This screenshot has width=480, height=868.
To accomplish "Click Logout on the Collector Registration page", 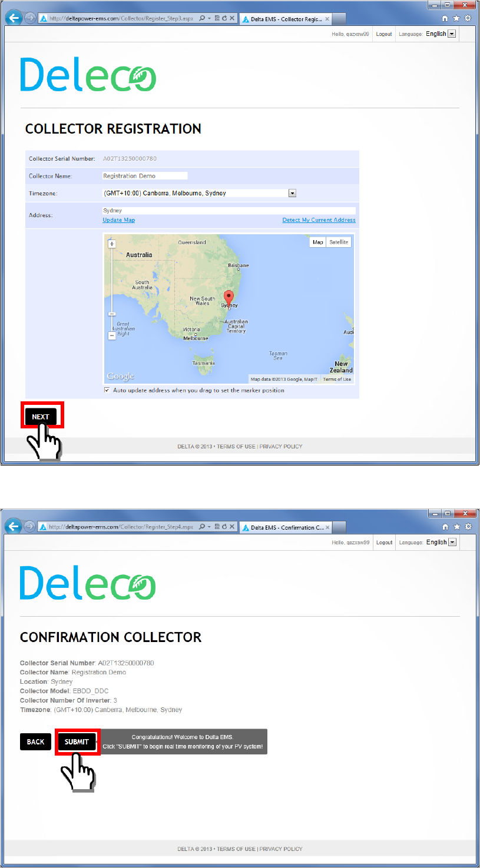I will pos(384,34).
